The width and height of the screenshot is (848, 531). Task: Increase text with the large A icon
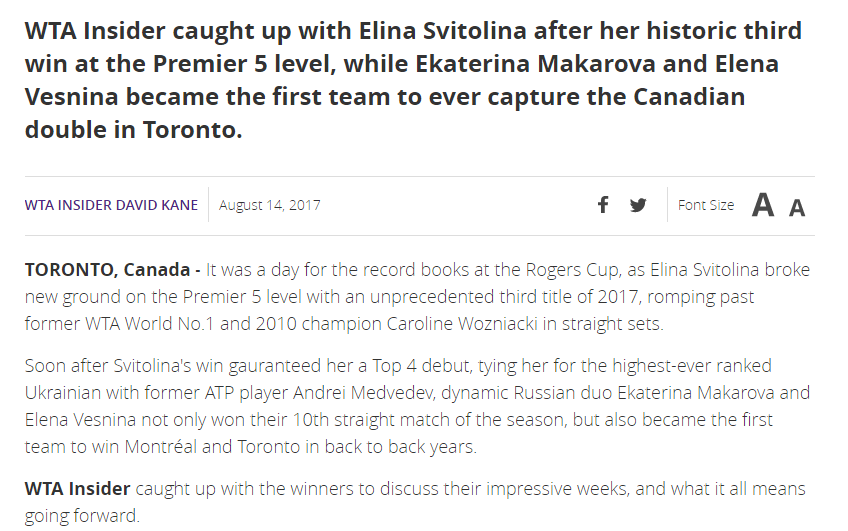(763, 205)
